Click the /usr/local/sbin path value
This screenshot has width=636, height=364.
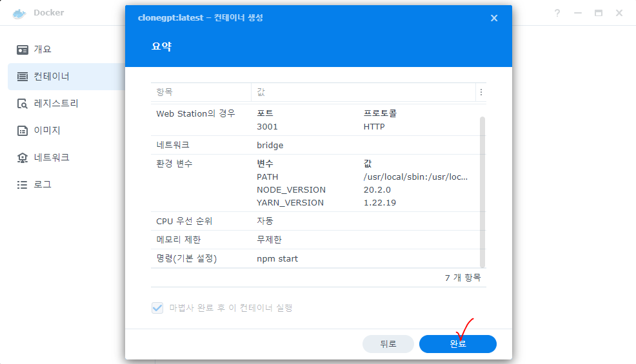415,177
